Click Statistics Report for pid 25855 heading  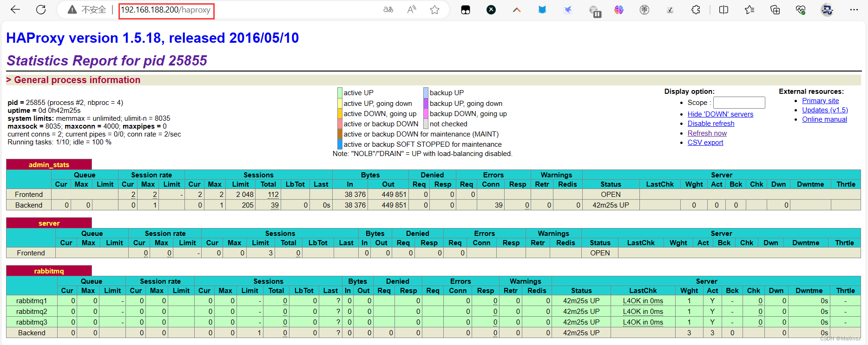(107, 60)
